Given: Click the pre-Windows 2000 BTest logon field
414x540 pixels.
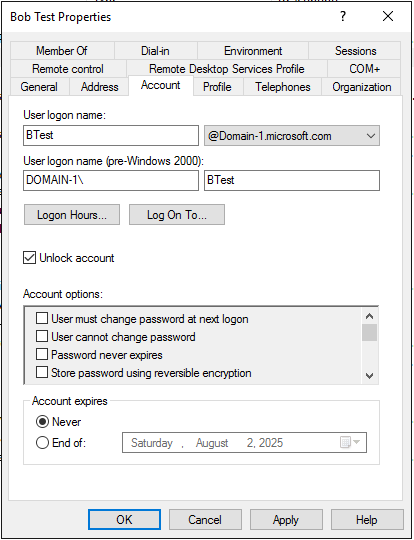Looking at the screenshot, I should pos(292,180).
